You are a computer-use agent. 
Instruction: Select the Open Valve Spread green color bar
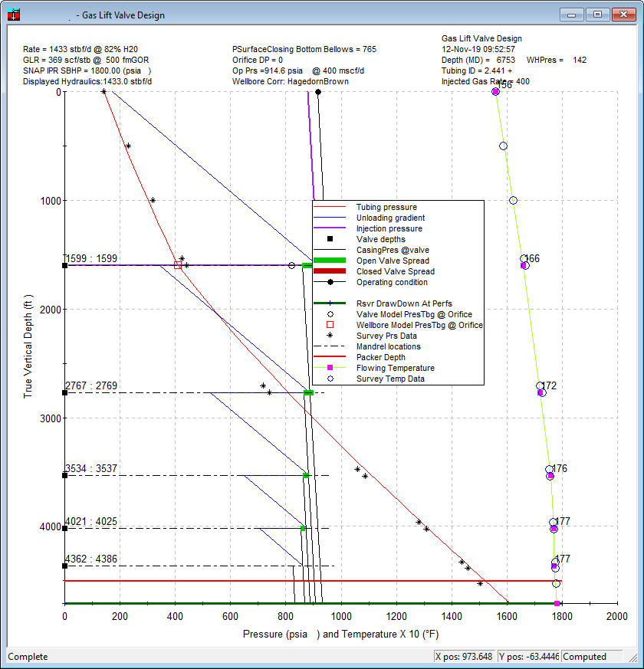point(330,261)
